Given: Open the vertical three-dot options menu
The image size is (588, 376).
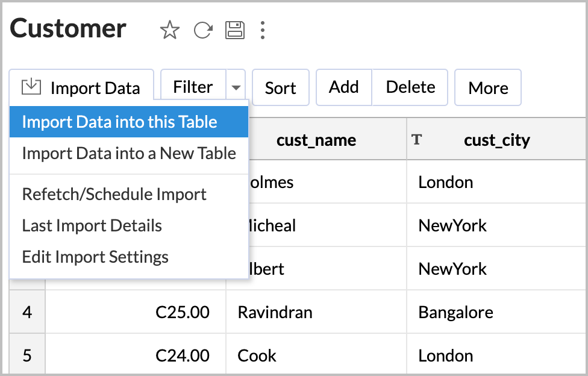Looking at the screenshot, I should pyautogui.click(x=263, y=30).
